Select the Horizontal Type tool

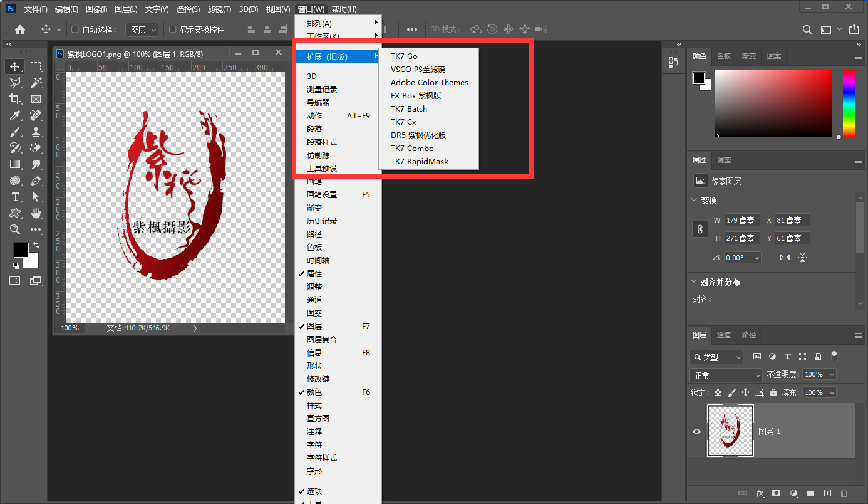[15, 197]
